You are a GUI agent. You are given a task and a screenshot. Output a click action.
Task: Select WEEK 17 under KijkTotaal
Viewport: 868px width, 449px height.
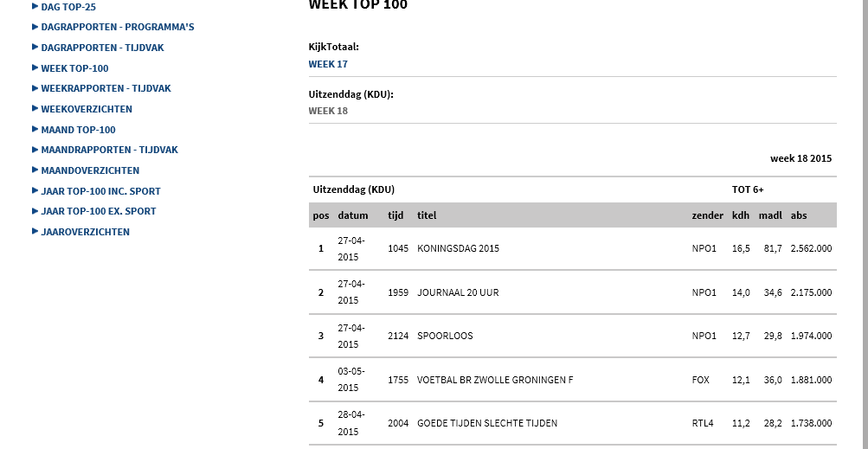pos(328,64)
